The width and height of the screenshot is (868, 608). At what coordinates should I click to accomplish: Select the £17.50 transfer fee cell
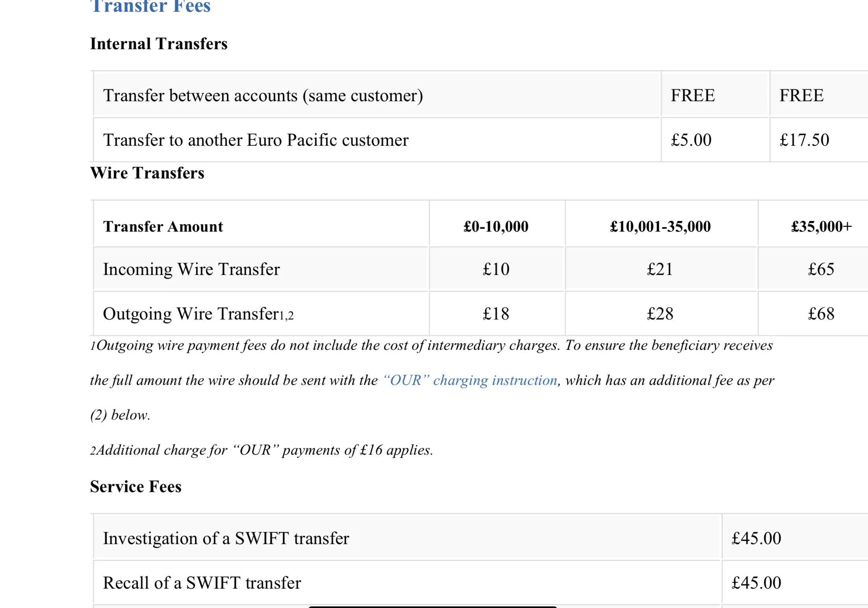pyautogui.click(x=805, y=140)
